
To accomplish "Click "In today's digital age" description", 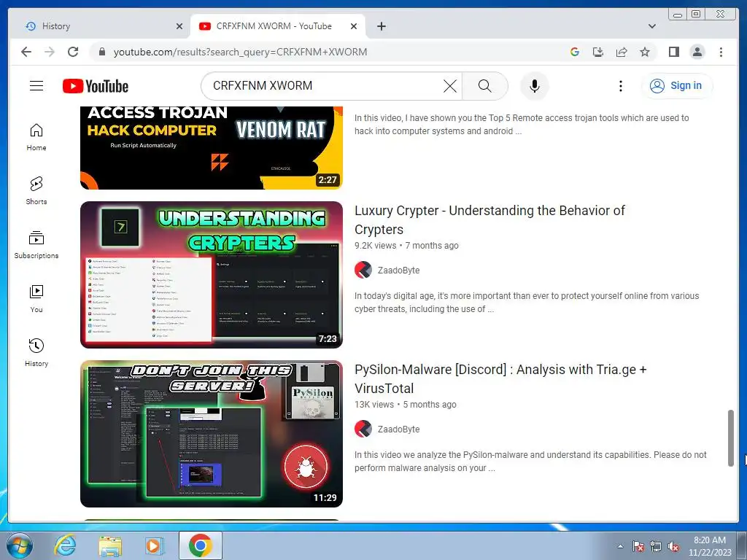I will (527, 303).
